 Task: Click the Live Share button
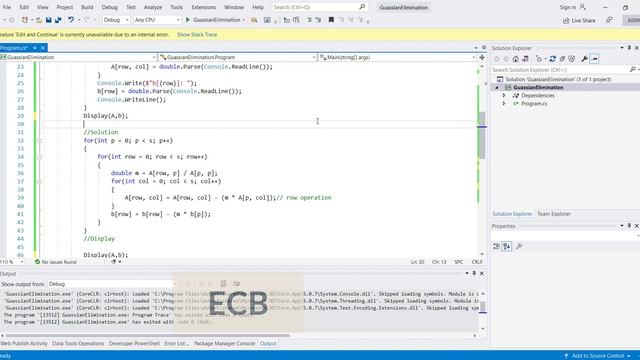point(579,20)
